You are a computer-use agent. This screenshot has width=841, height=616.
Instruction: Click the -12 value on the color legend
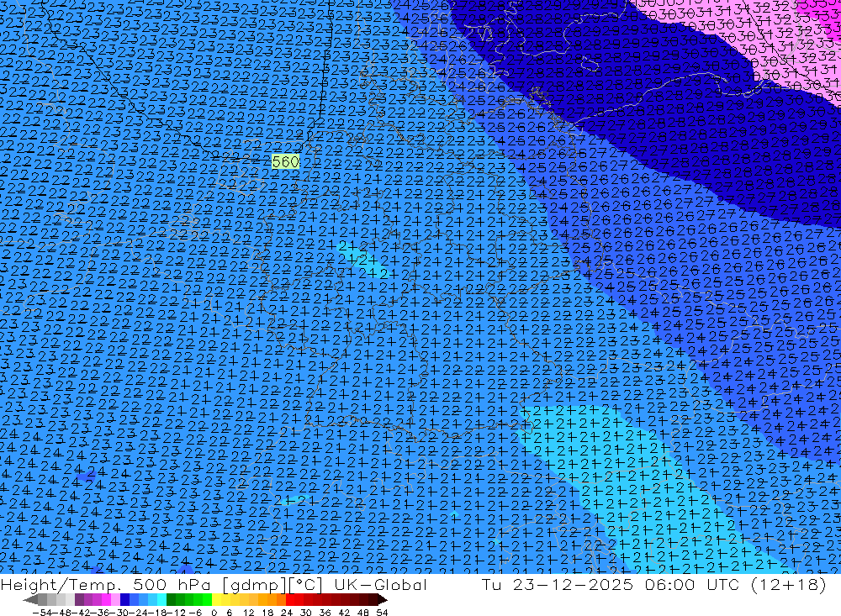(x=177, y=613)
